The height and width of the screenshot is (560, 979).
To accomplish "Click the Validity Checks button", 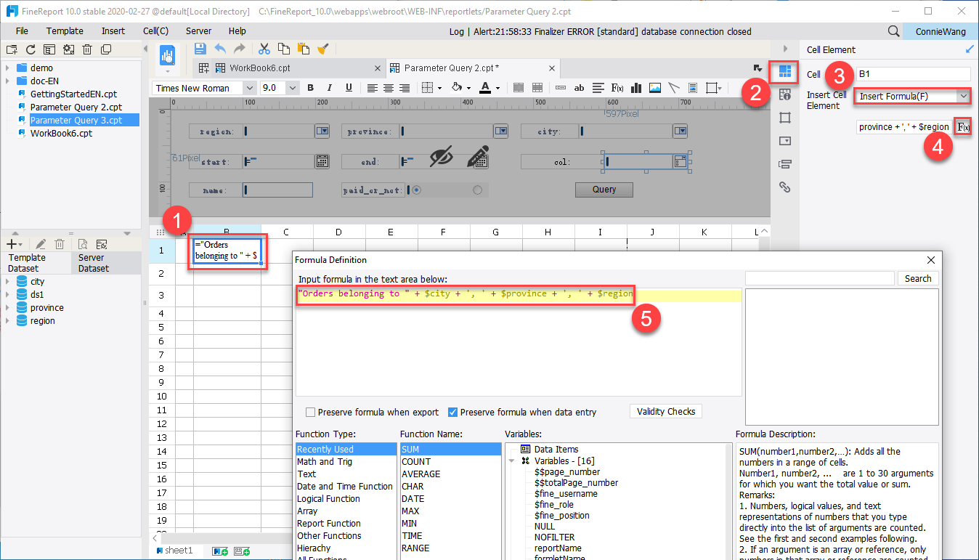I will (x=665, y=411).
